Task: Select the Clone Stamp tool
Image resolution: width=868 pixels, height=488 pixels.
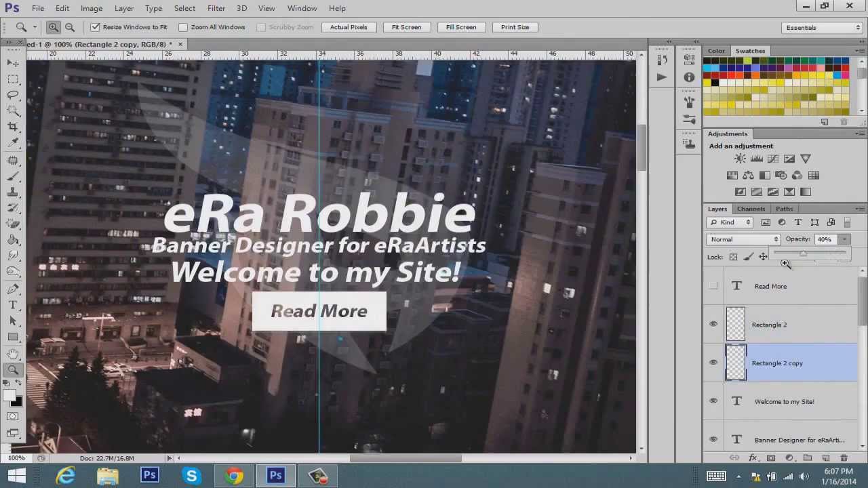Action: tap(13, 192)
